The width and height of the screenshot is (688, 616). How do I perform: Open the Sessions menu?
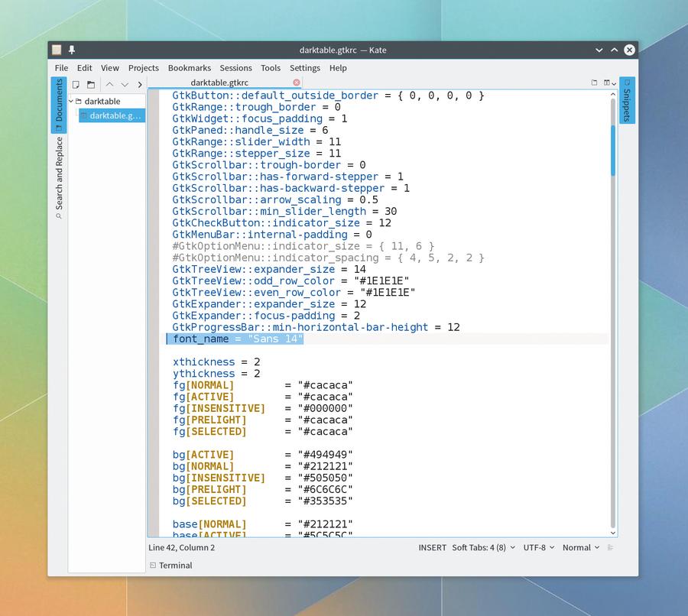(x=235, y=68)
